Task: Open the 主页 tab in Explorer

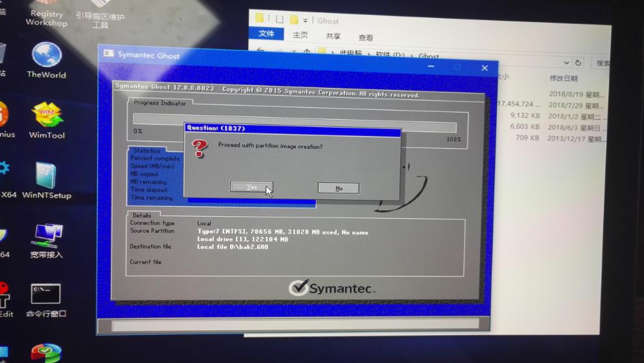Action: point(300,35)
